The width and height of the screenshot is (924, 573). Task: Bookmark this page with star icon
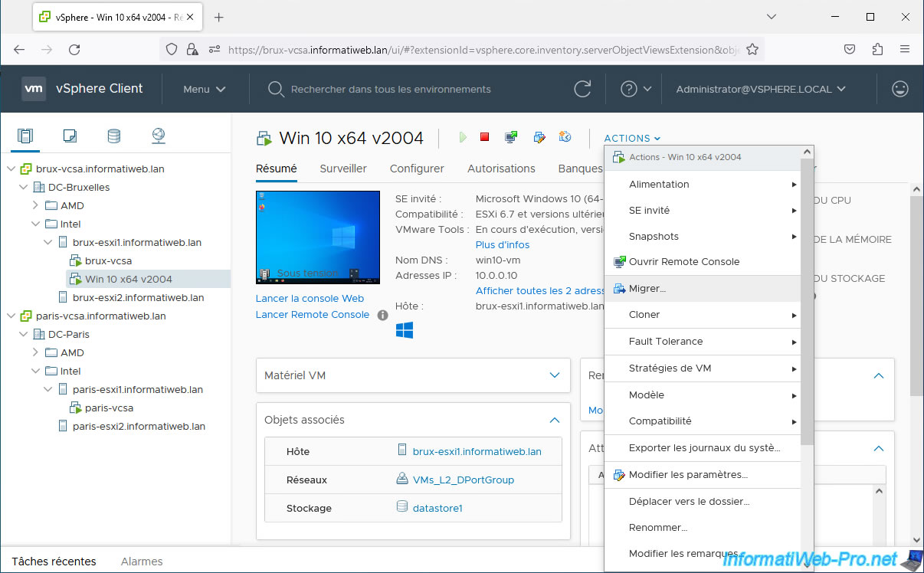[752, 49]
